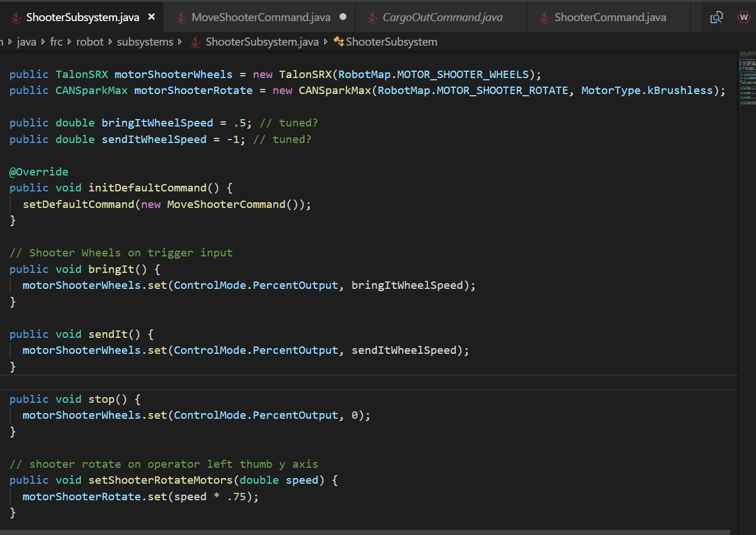The image size is (756, 535).
Task: Click ShooterSubsystem.java in the breadcrumb
Action: click(x=262, y=42)
